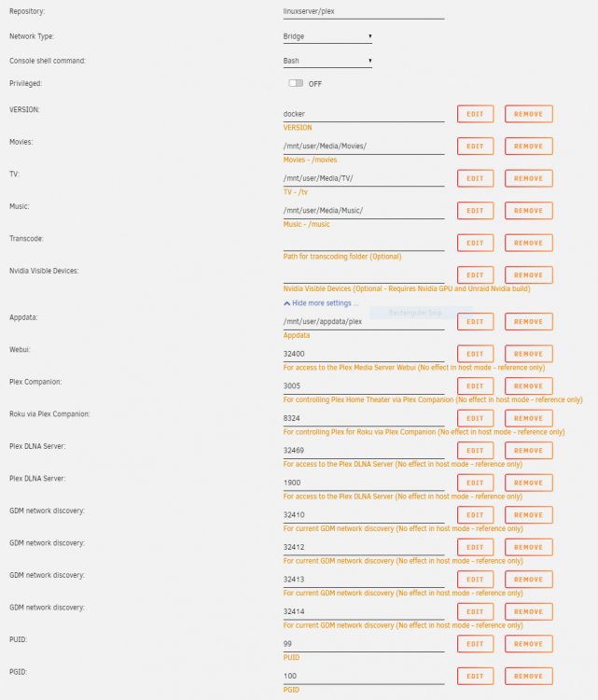598x700 pixels.
Task: Remove the Plex Companion port 3005
Action: point(528,385)
